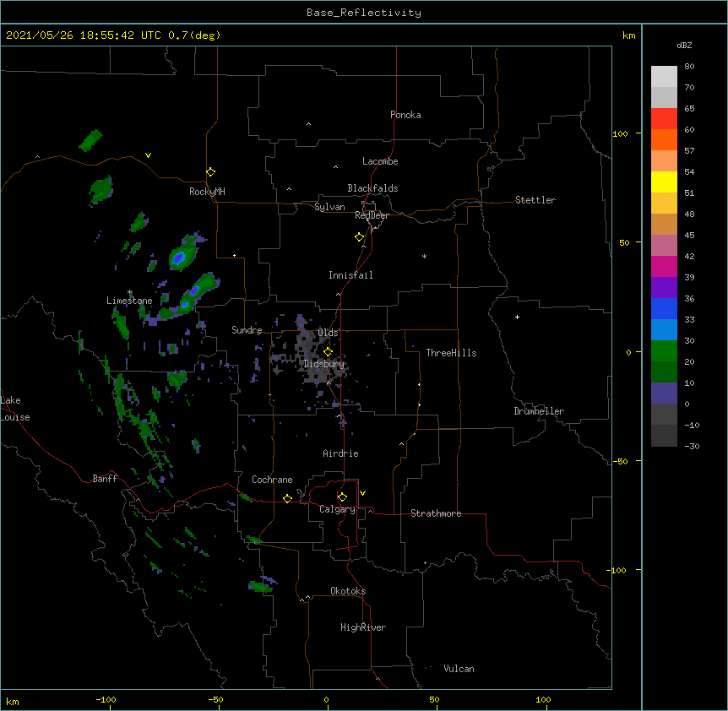Click the Airdrie label
This screenshot has width=728, height=711.
pyautogui.click(x=340, y=453)
